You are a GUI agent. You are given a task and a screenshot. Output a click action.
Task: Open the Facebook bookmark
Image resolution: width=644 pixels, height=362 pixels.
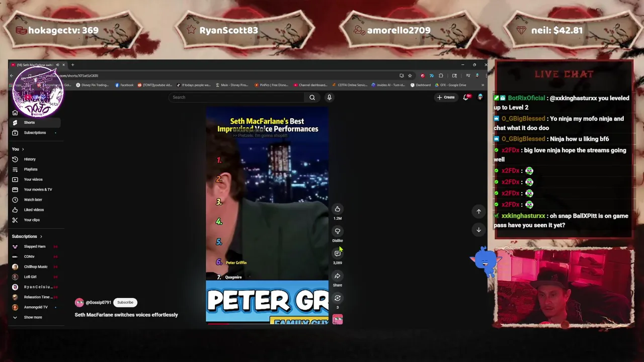[124, 85]
